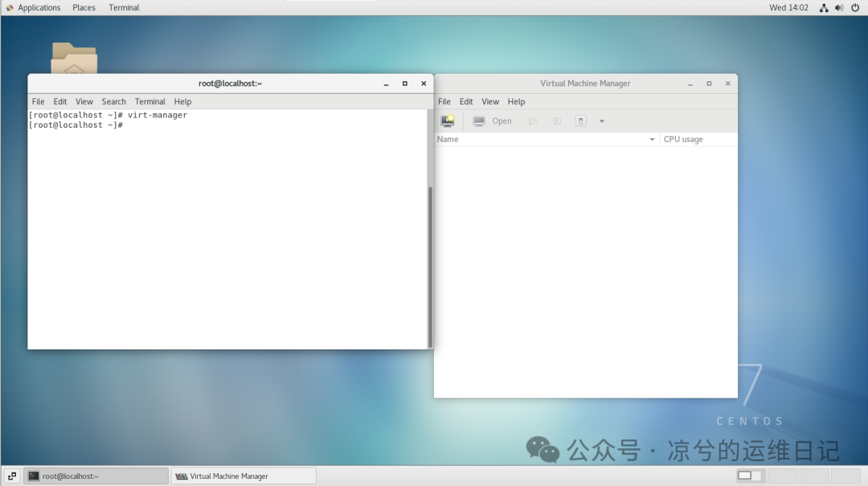Click the shut down VM icon
This screenshot has height=486, width=868.
581,120
